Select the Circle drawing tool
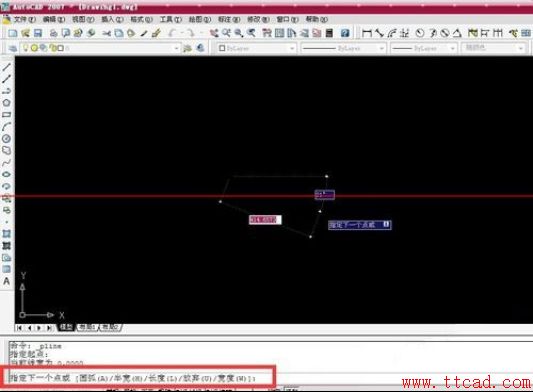 (6, 138)
